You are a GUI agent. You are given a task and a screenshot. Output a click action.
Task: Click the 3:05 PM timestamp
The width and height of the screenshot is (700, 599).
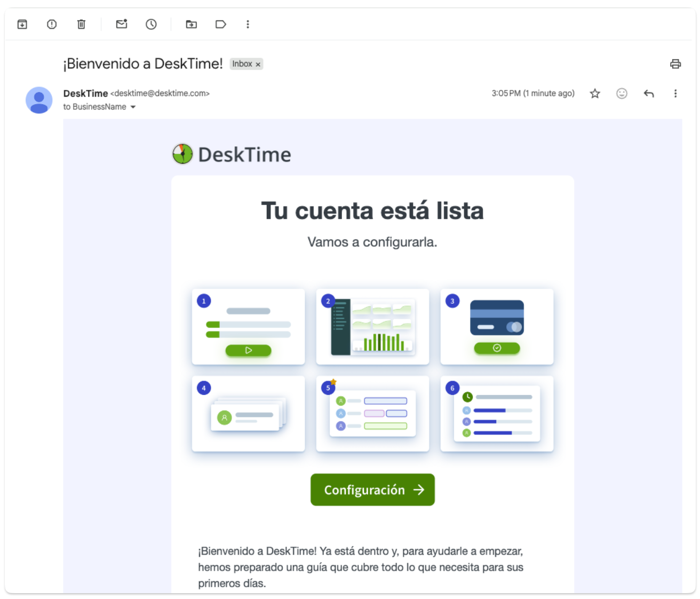[533, 93]
